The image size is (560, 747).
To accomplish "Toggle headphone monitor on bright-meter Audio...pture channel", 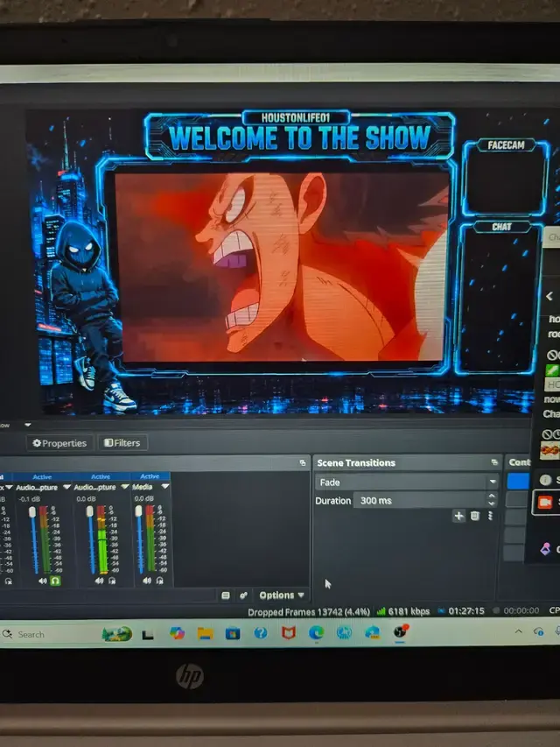I will pos(111,581).
